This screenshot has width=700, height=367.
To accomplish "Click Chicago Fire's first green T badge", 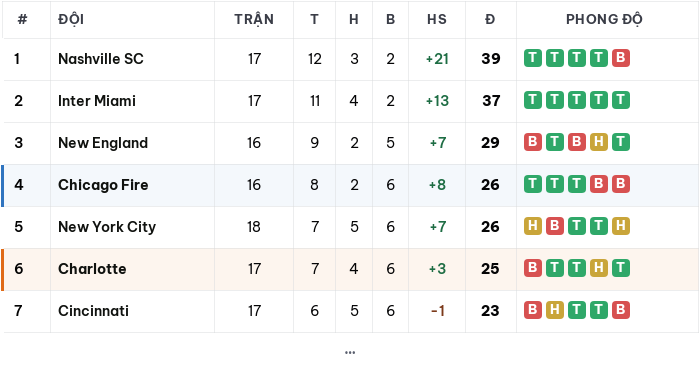I will (533, 184).
